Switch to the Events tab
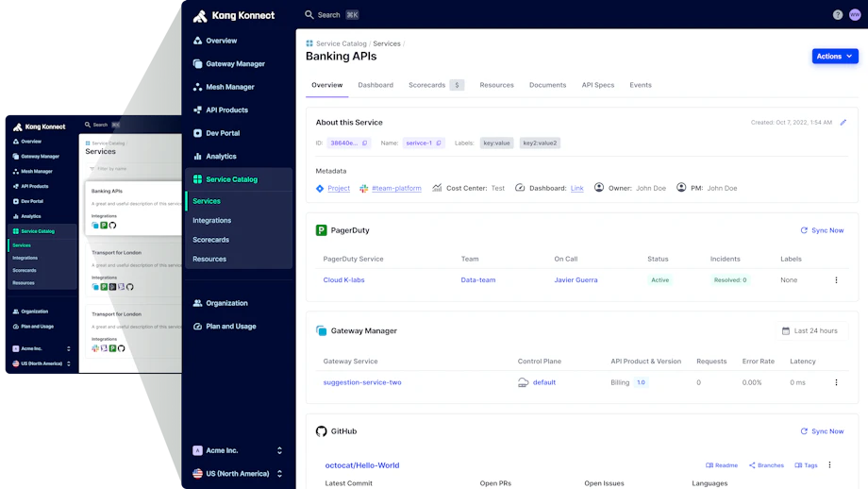Image resolution: width=868 pixels, height=489 pixels. 641,85
